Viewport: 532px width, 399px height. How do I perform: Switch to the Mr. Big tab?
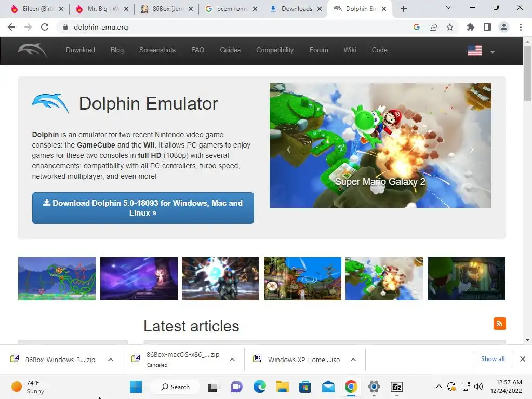(x=102, y=9)
